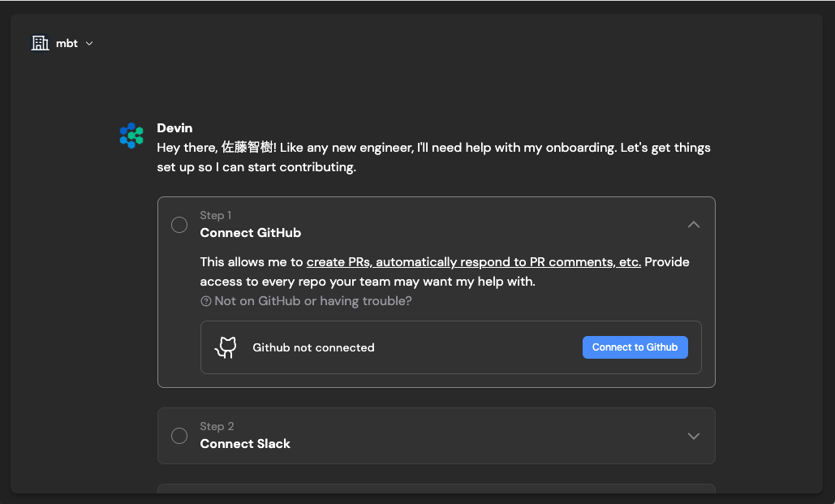
Task: Toggle the Step 1 completion circle
Action: click(179, 225)
